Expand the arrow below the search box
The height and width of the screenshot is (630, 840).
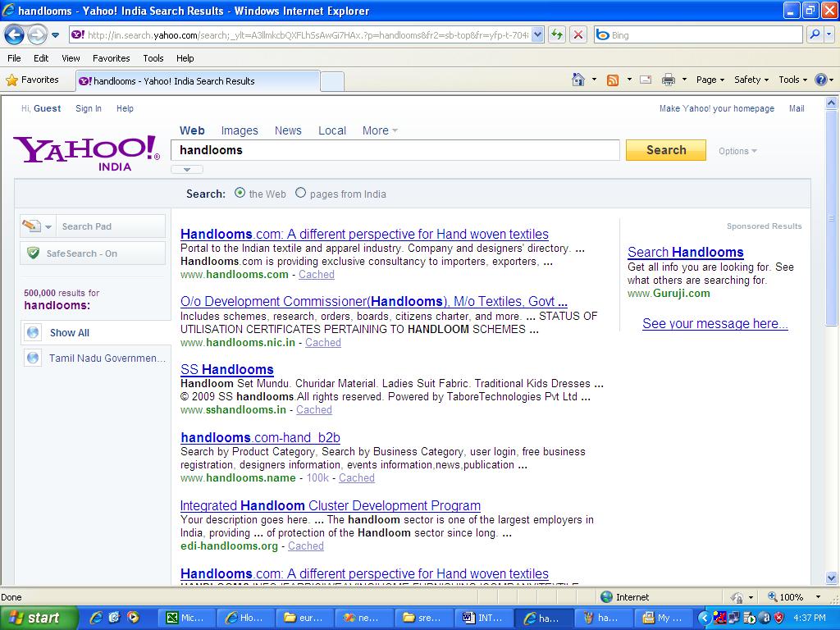[x=187, y=169]
